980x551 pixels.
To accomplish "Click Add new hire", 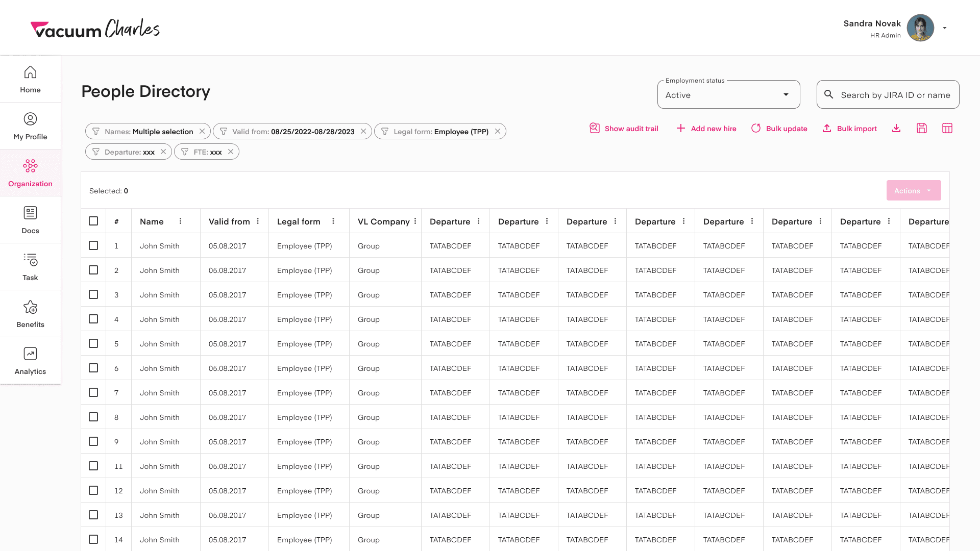I will coord(706,129).
